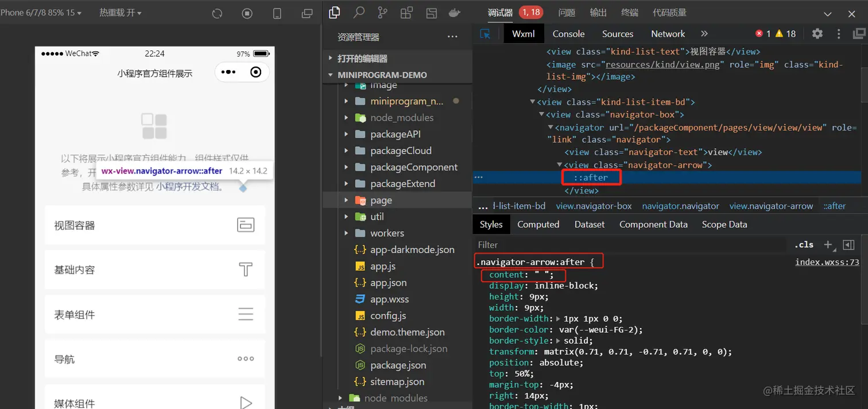Toggle the .cls class editor

804,245
